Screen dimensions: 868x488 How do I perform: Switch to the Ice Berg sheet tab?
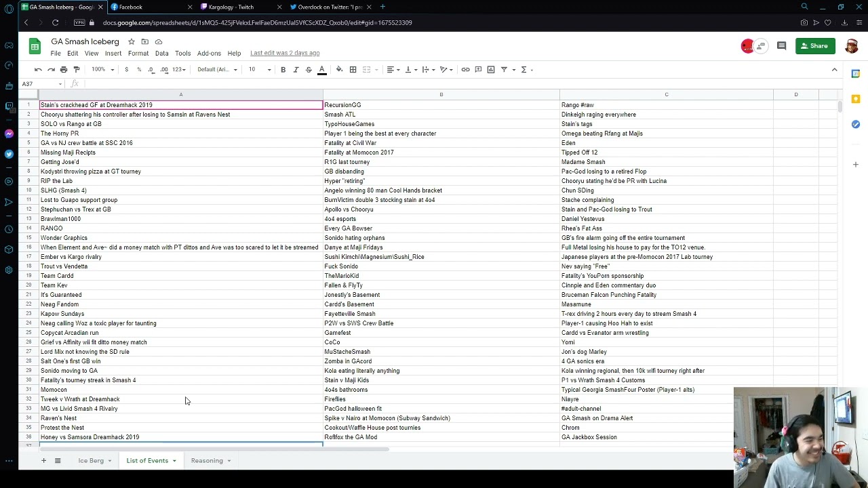click(91, 461)
